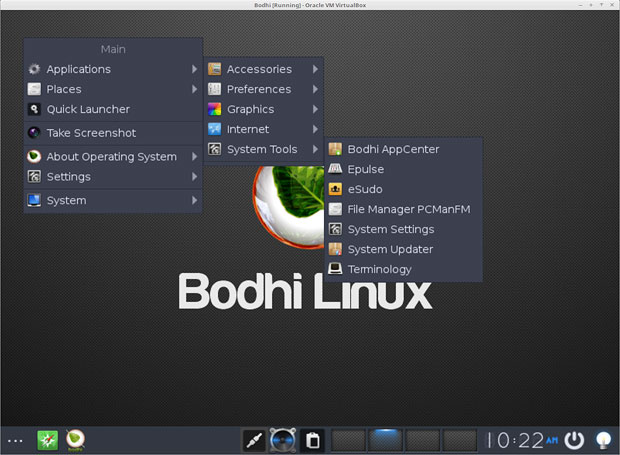Image resolution: width=620 pixels, height=455 pixels.
Task: Click the eSudo yellow icon
Action: point(335,189)
